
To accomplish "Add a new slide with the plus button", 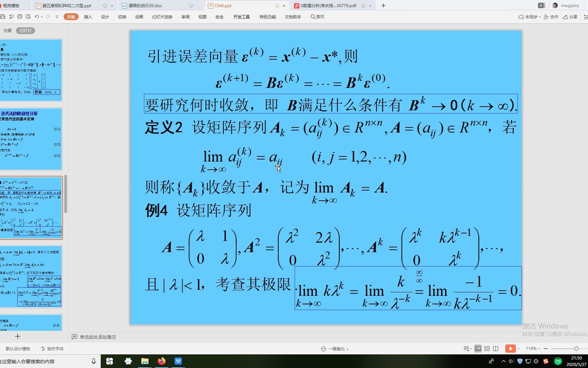I will pos(18,336).
